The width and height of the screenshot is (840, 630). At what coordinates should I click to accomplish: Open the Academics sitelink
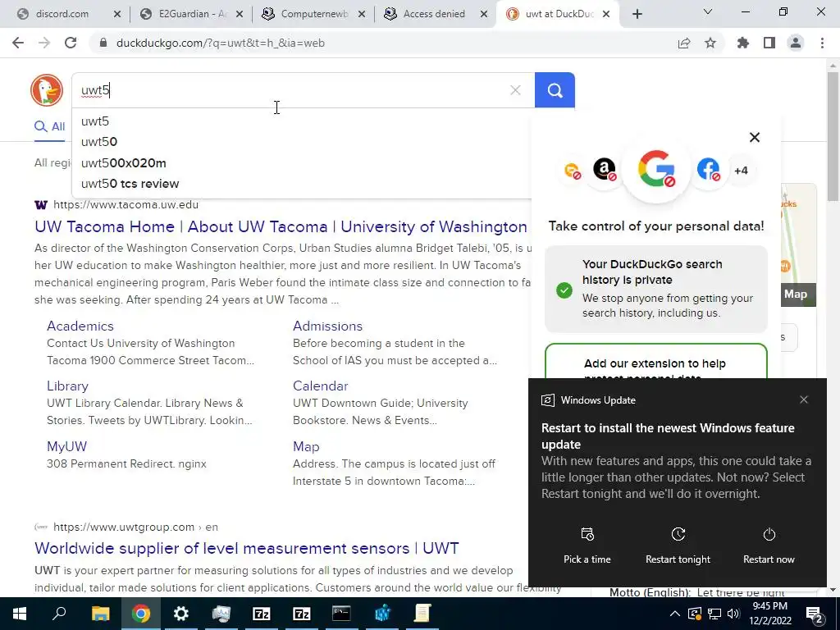point(80,326)
